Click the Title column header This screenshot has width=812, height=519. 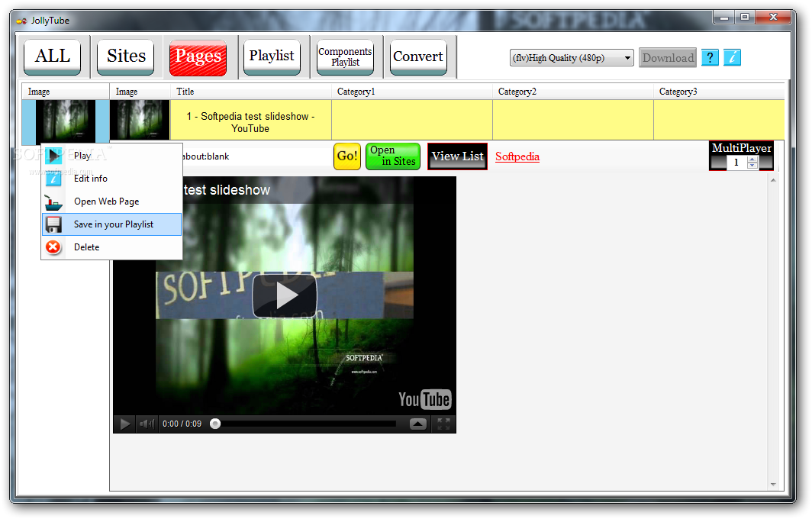coord(250,92)
